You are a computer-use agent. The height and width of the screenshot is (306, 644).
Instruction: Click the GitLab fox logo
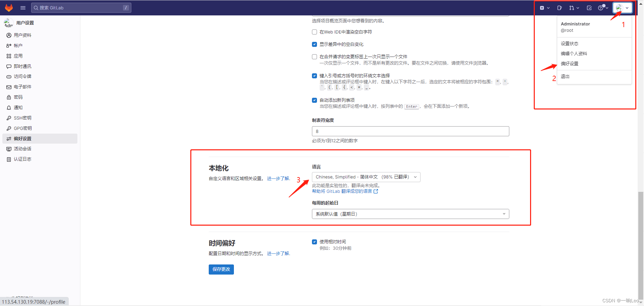(x=9, y=8)
